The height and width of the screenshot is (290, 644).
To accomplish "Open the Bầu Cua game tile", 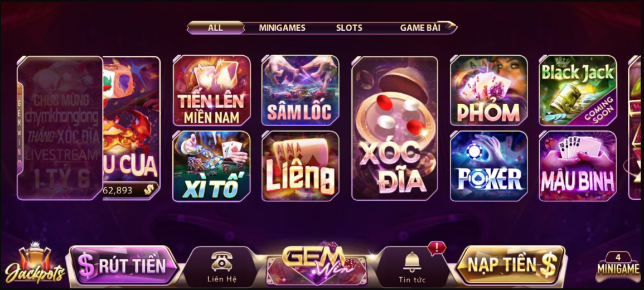I will (132, 128).
